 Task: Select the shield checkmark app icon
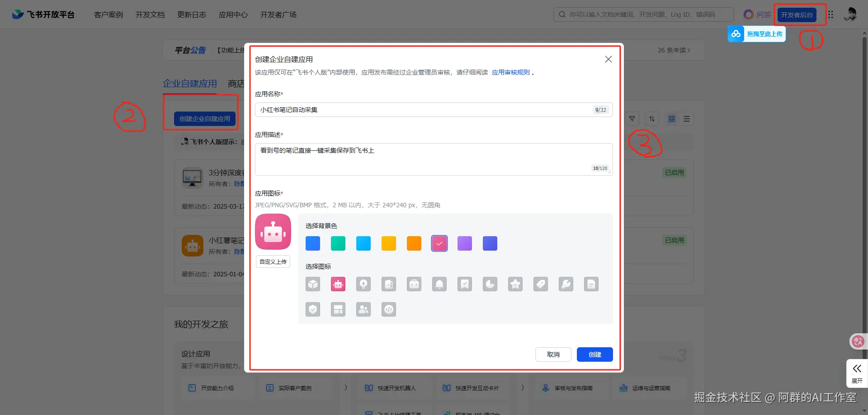(313, 309)
